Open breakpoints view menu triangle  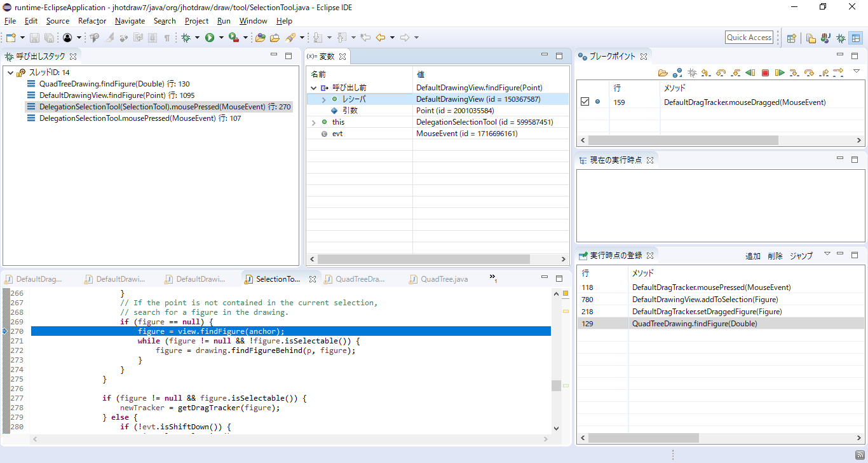(855, 71)
